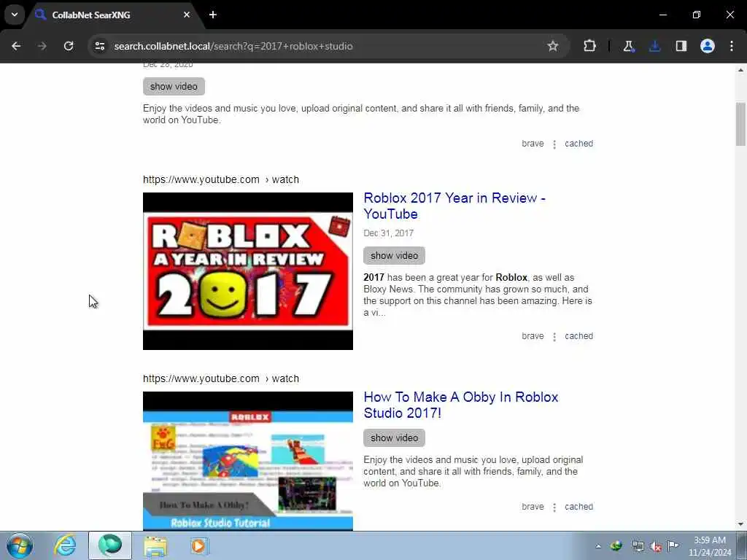Viewport: 747px width, 560px height.
Task: Open How To Make A Obby In Roblox Studio 2017 link
Action: pyautogui.click(x=461, y=405)
